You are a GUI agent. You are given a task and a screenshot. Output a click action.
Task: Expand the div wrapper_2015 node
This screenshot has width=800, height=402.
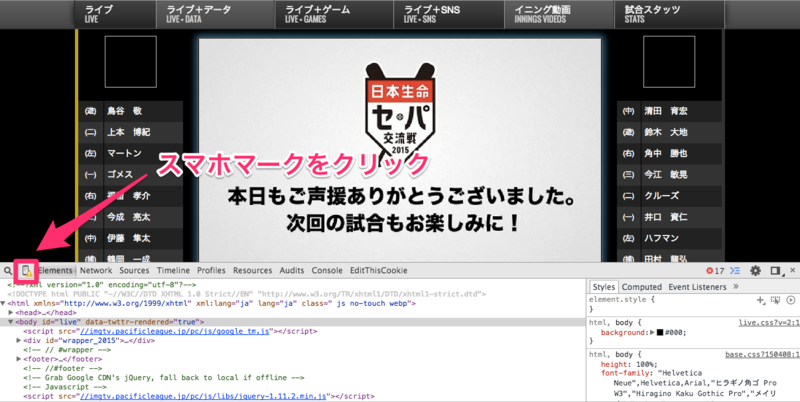coord(19,340)
